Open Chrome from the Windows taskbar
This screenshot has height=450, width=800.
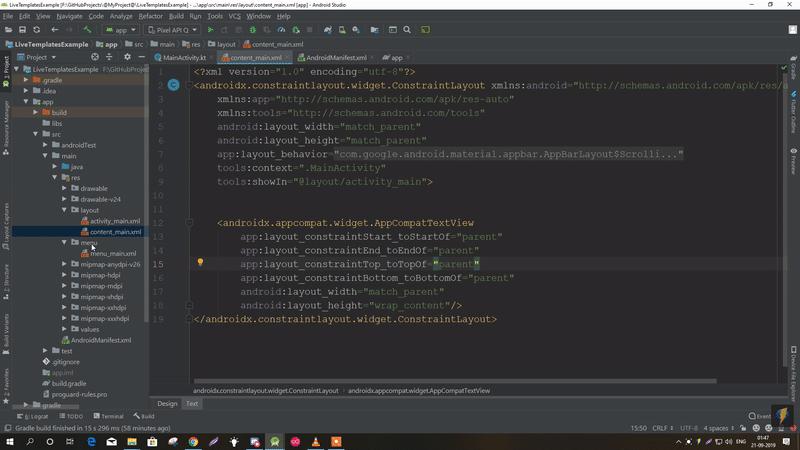(193, 442)
